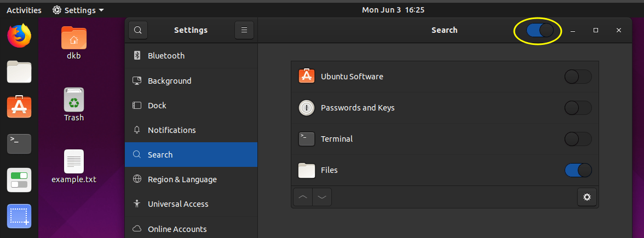Enable Terminal search results toggle
The image size is (644, 238).
(x=578, y=139)
